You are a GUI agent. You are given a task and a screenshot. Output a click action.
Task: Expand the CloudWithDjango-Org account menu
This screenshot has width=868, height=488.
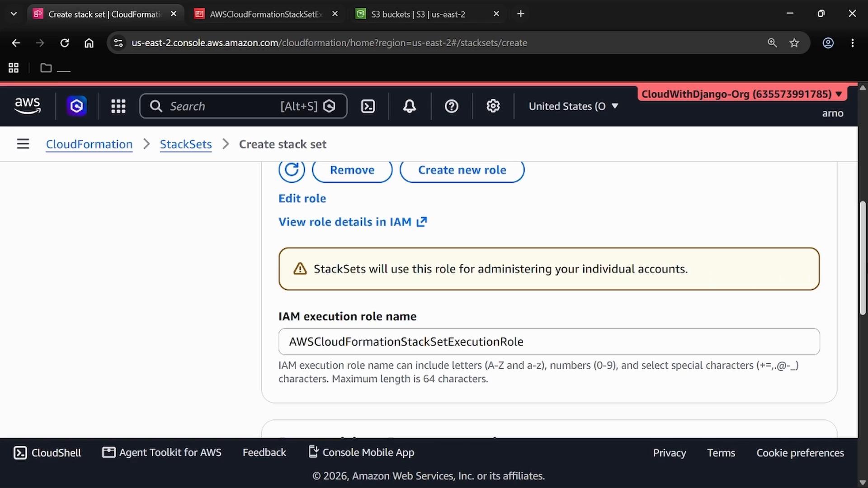[x=742, y=94]
